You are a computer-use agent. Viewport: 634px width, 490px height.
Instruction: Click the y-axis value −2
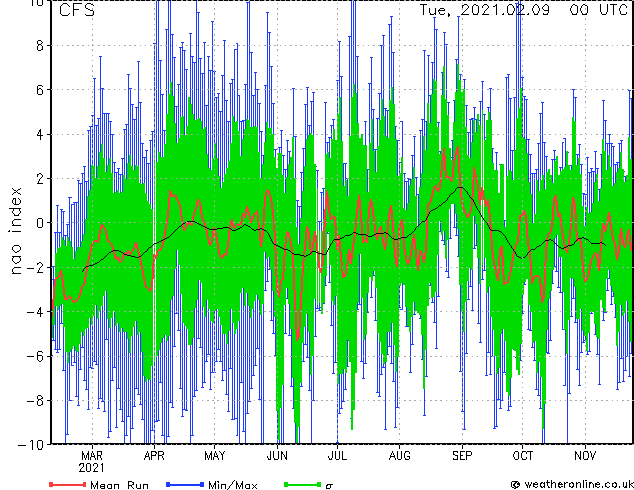tap(35, 267)
